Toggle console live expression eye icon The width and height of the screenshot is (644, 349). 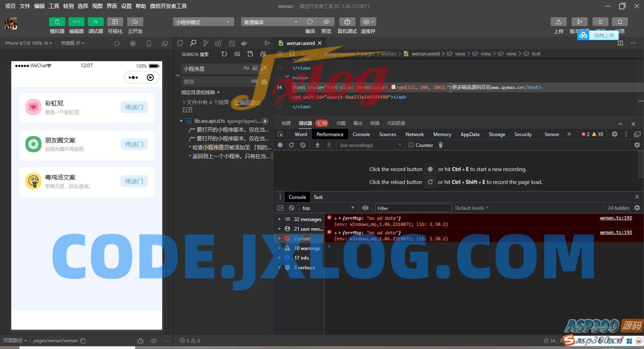[365, 208]
